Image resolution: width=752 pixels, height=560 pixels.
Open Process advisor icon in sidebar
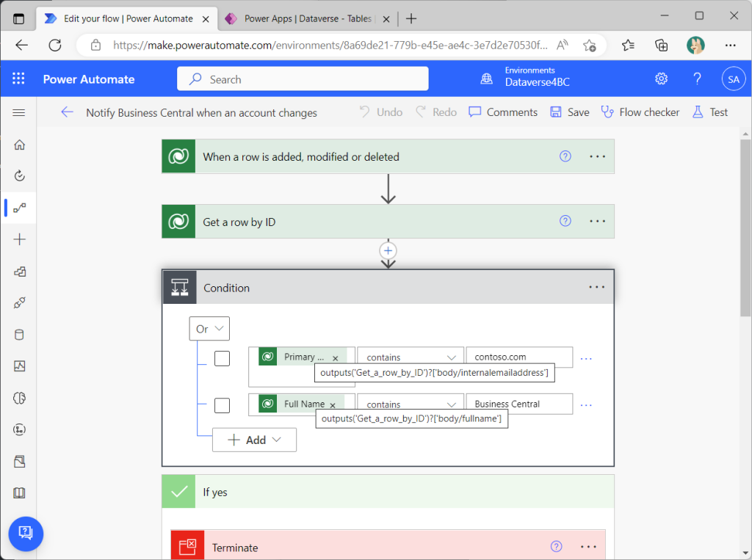coord(19,429)
